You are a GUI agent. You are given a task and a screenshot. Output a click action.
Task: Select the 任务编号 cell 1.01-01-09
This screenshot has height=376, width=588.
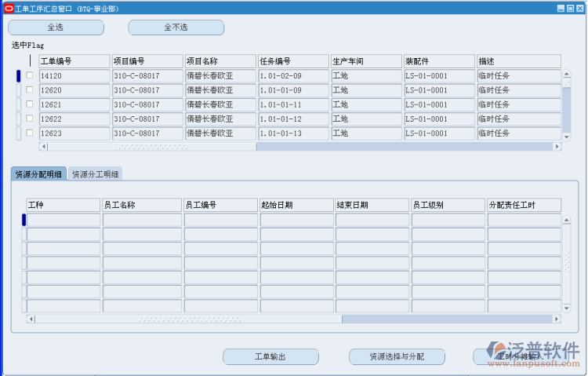[292, 90]
